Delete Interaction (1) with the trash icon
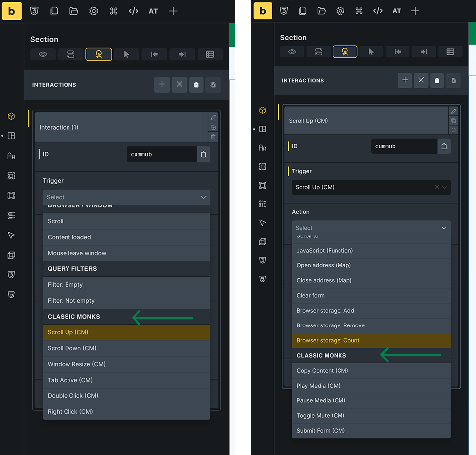476x455 pixels. click(213, 137)
